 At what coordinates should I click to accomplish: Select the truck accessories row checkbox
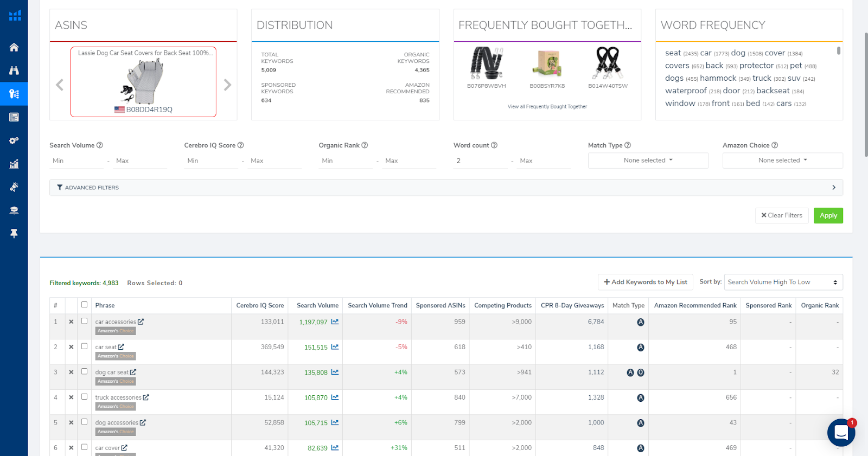pyautogui.click(x=84, y=397)
